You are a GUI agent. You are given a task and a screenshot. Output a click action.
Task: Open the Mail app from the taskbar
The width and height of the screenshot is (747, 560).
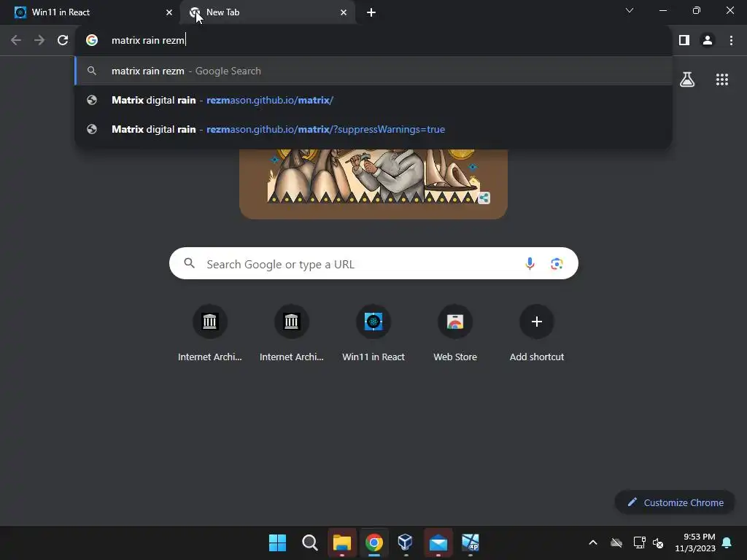coord(438,542)
